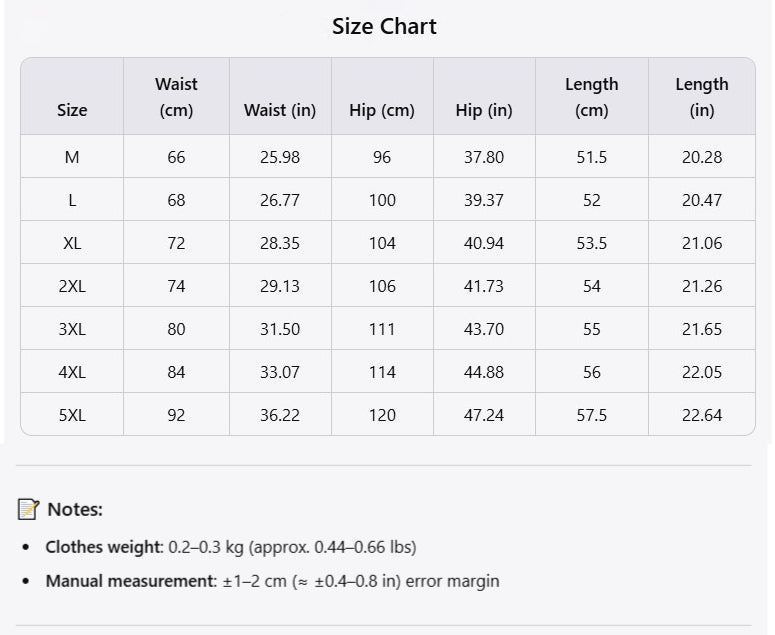
Task: Click the Clothes weight note label
Action: (x=103, y=547)
